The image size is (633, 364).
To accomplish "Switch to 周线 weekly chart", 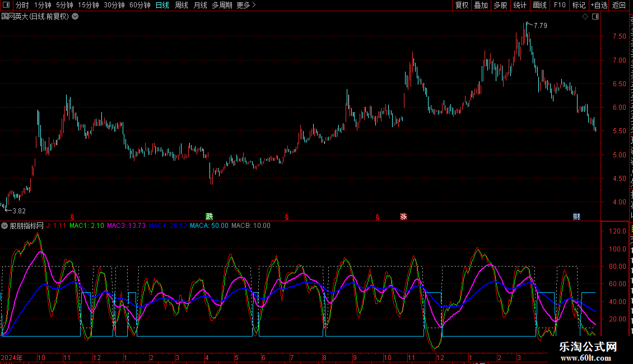I will (x=181, y=5).
